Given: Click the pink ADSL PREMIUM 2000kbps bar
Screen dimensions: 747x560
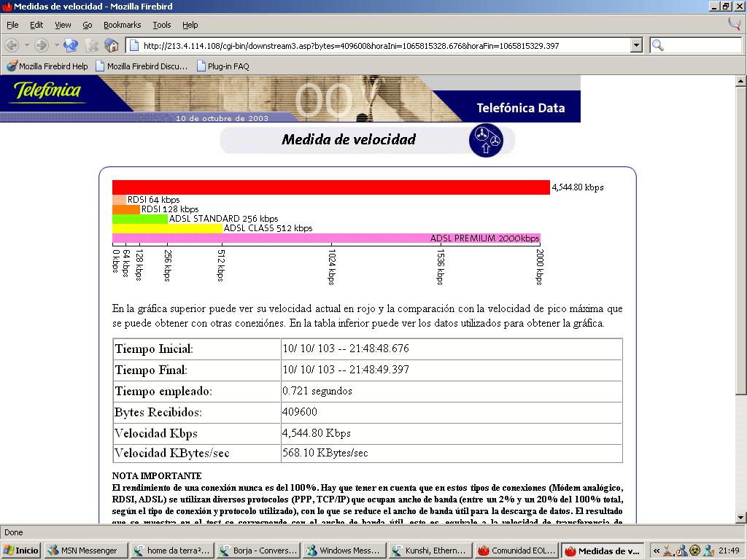Looking at the screenshot, I should pos(326,238).
